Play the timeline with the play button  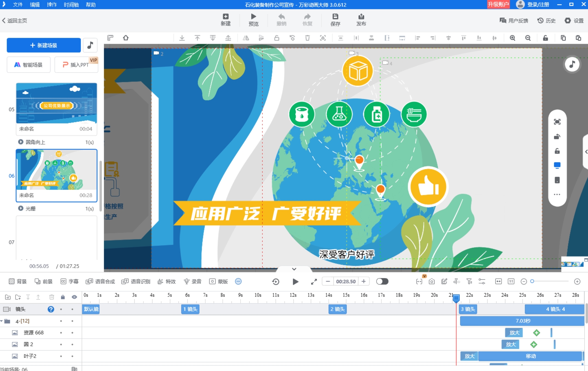tap(295, 282)
